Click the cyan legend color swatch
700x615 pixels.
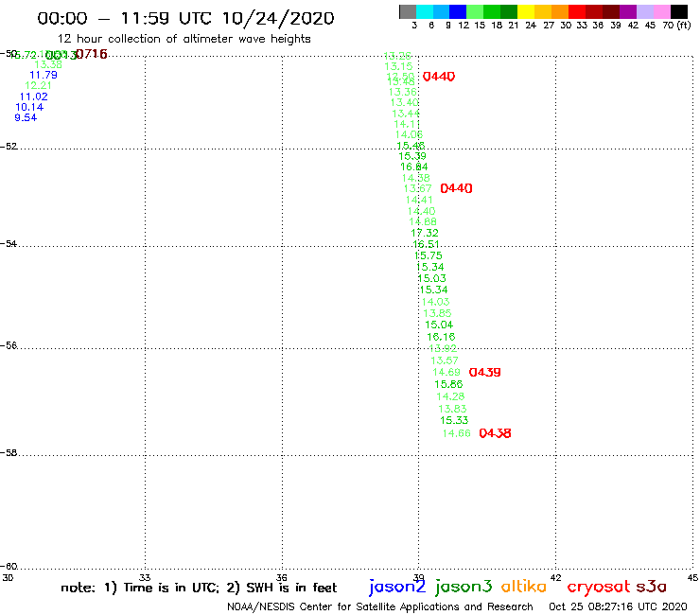pyautogui.click(x=424, y=11)
